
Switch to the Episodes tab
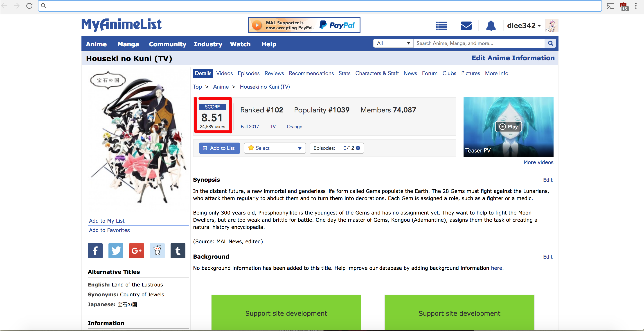(x=248, y=73)
